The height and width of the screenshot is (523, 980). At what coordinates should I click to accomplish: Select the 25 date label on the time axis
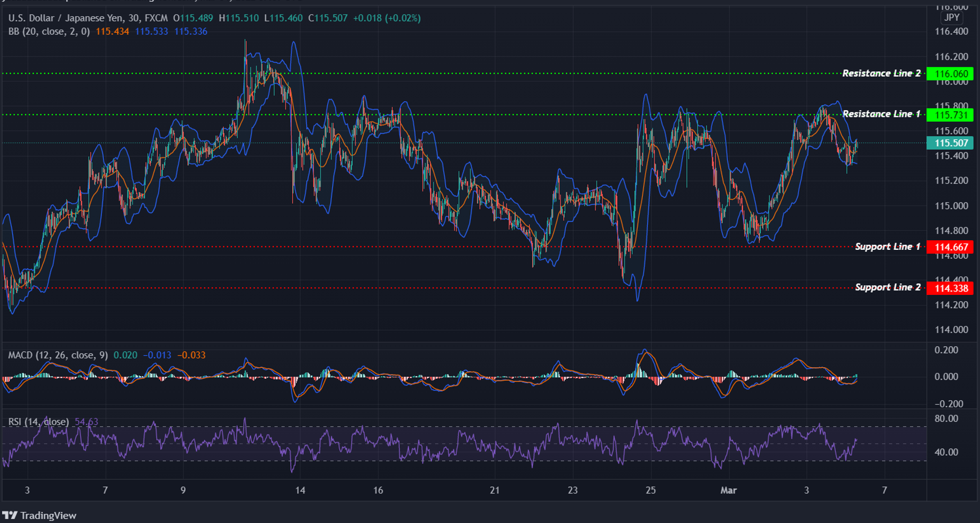pyautogui.click(x=651, y=491)
